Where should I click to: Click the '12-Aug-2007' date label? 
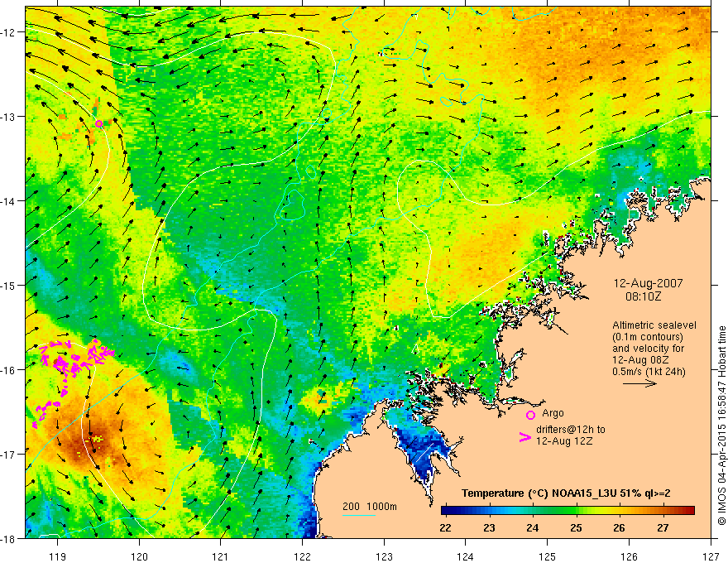[648, 283]
